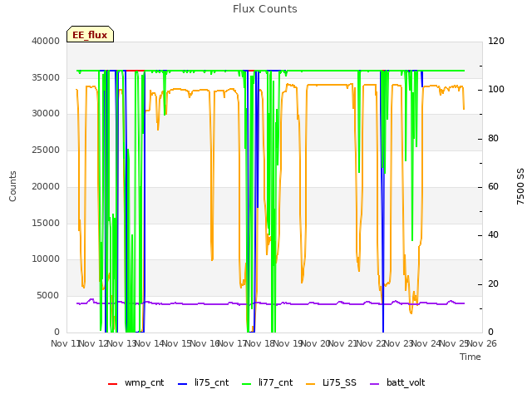532x399 pixels.
Task: Toggle the li77_cnt legend entry
Action: tap(267, 382)
